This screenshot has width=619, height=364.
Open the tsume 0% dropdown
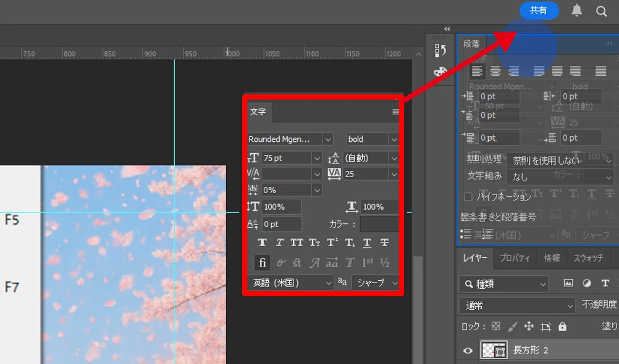point(317,190)
